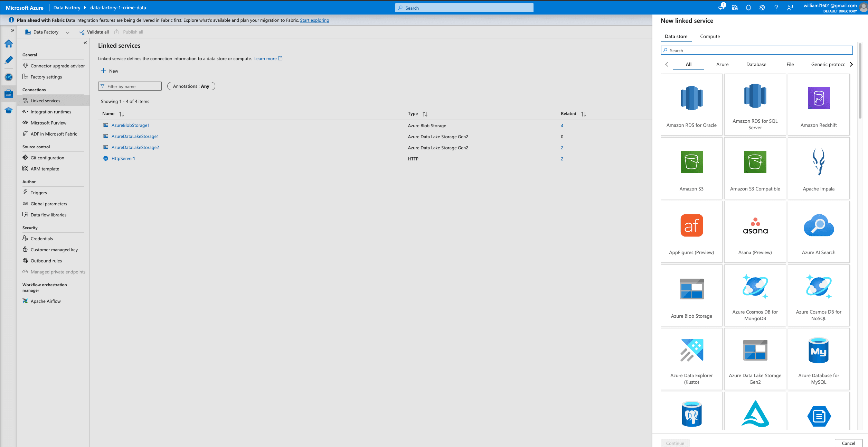Choose Amazon S3 connector
868x447 pixels.
691,168
